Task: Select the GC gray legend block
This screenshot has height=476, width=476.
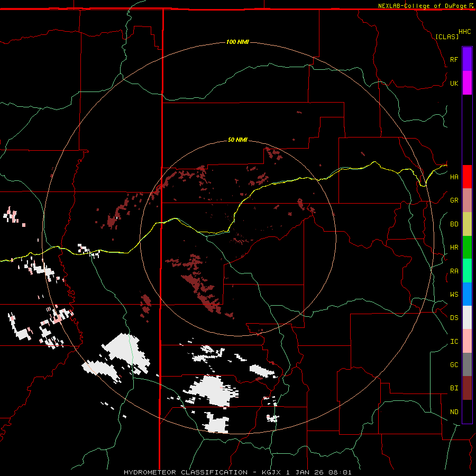Action: click(x=467, y=364)
